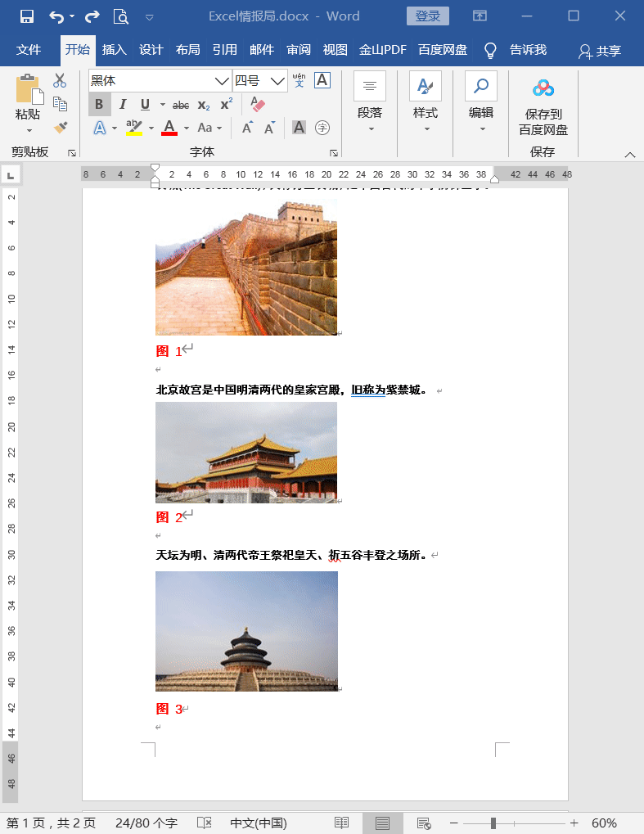The image size is (644, 834).
Task: Click the 共享 (Share) button
Action: pyautogui.click(x=599, y=51)
